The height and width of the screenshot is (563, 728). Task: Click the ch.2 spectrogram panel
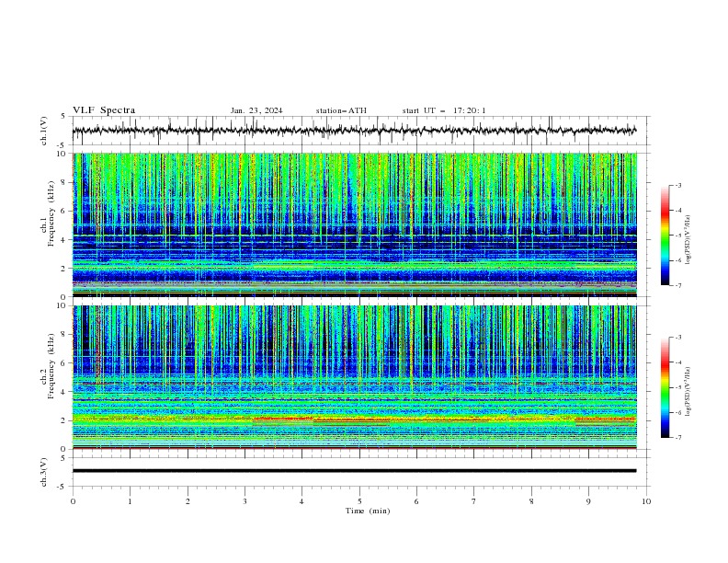pos(354,377)
